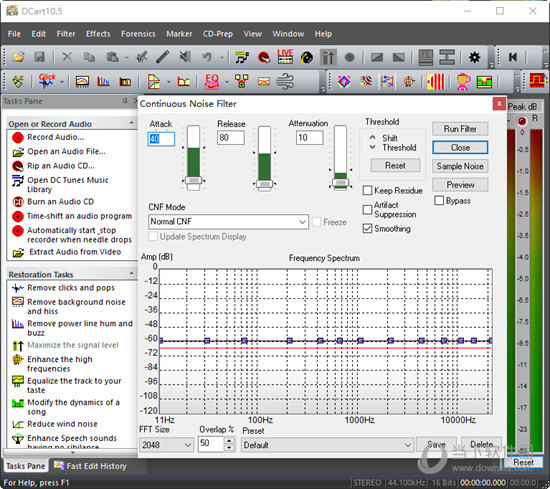Click the Save preset button

point(436,444)
